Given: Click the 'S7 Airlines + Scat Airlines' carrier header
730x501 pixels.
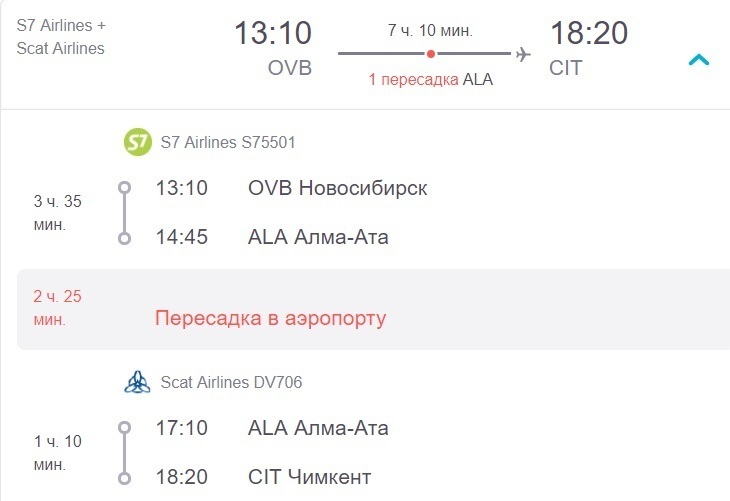Looking at the screenshot, I should tap(61, 37).
